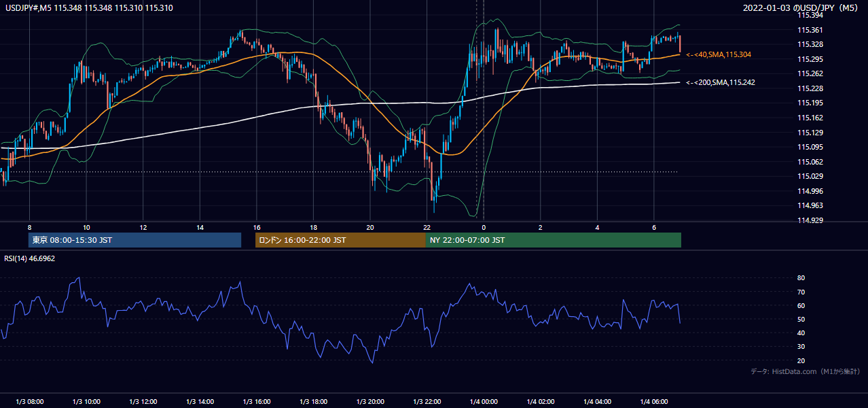The height and width of the screenshot is (408, 868).
Task: Click the 1/3 18:00 time axis label
Action: coord(313,401)
